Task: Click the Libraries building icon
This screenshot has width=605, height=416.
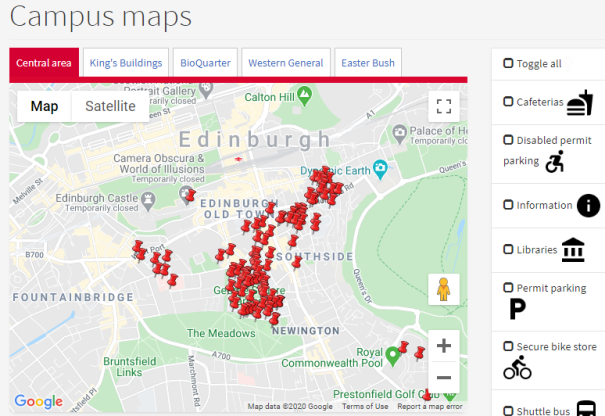Action: (x=573, y=250)
